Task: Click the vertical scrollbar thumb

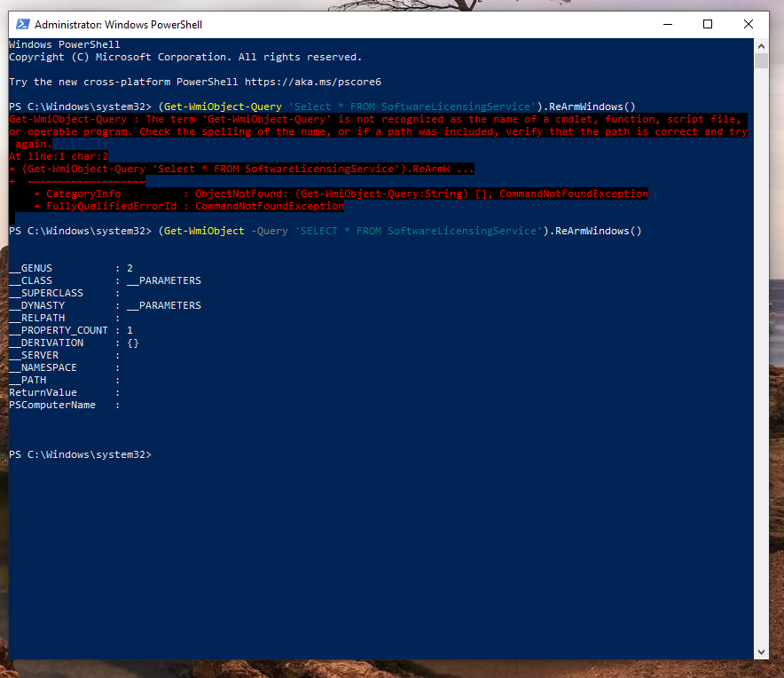Action: (761, 61)
